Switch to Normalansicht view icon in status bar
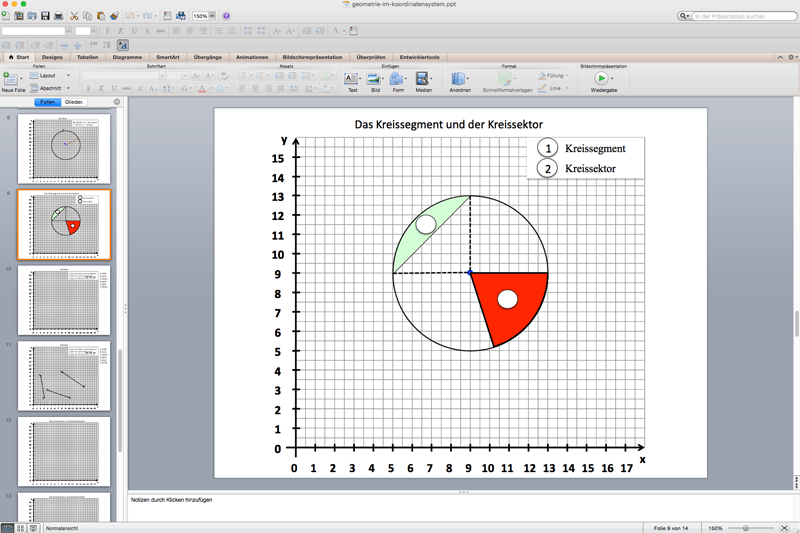Screen dimensions: 800x533 pos(8,528)
